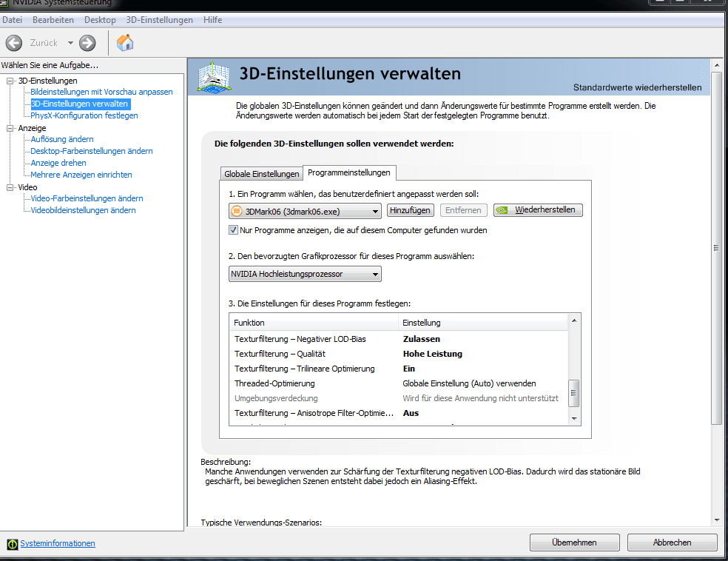Collapse the Anzeige tree node
The width and height of the screenshot is (728, 561).
point(10,128)
